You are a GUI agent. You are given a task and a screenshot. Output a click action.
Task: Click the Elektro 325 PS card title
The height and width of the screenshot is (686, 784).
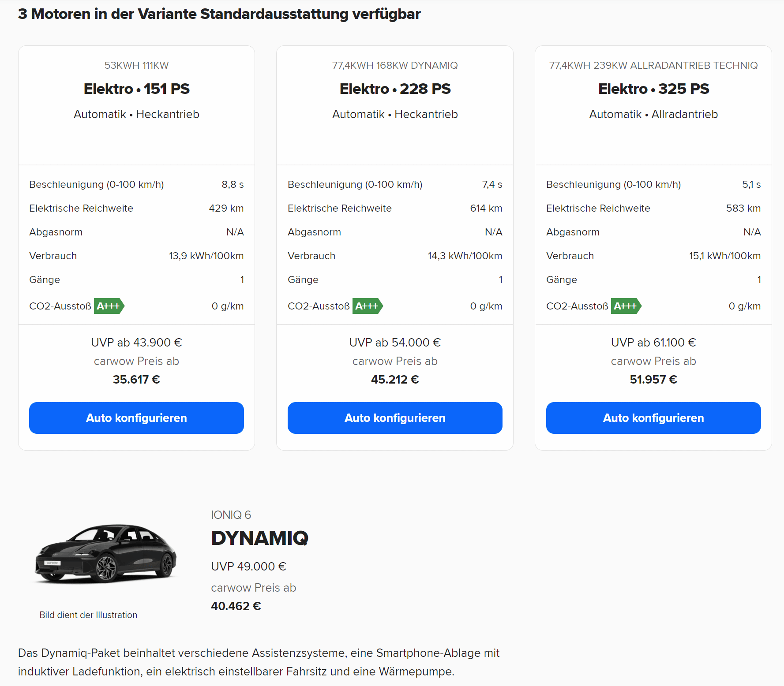653,89
